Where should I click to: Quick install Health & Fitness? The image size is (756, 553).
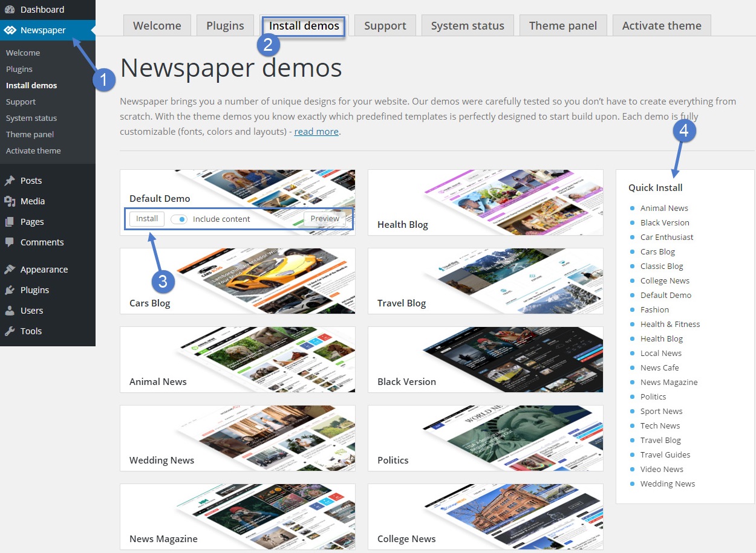tap(670, 324)
